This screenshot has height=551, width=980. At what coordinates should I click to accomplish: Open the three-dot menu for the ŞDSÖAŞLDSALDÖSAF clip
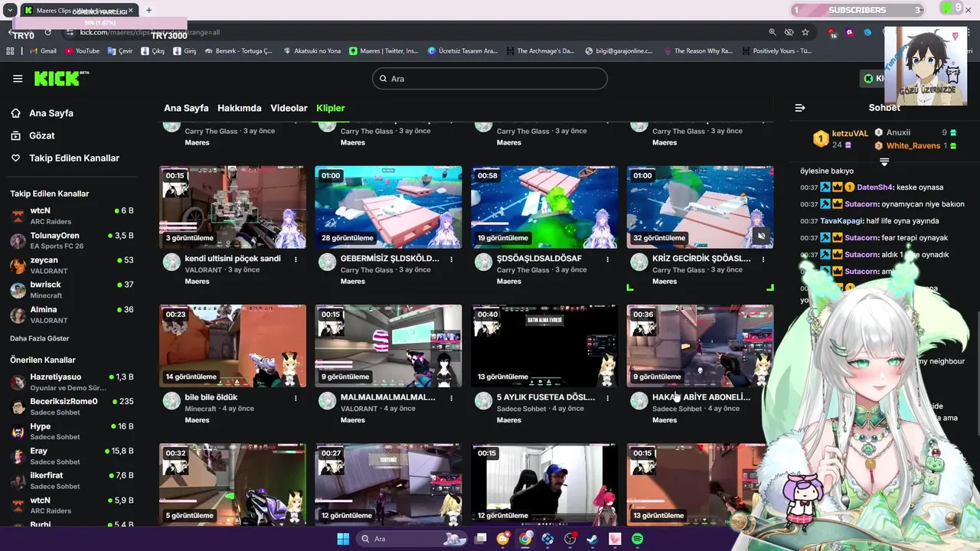coord(608,259)
